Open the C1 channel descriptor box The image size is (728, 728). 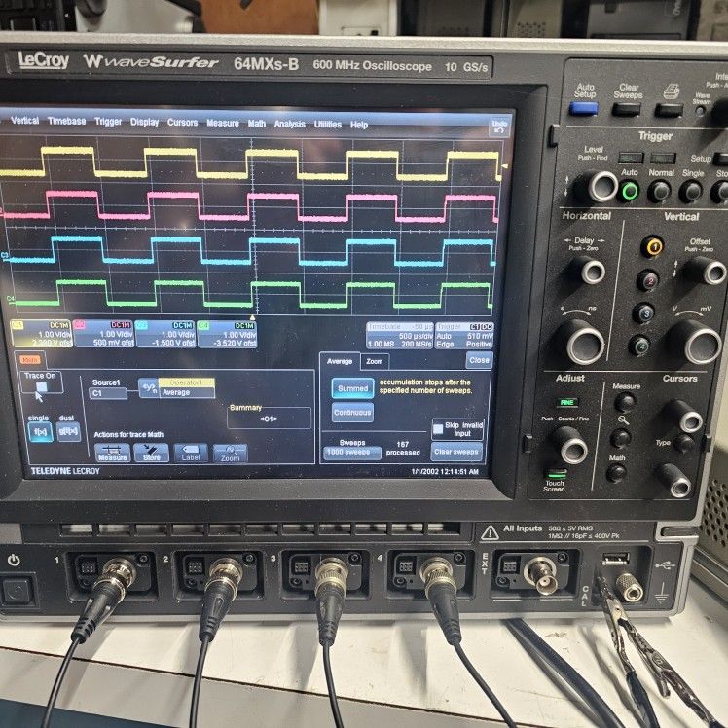click(x=41, y=334)
